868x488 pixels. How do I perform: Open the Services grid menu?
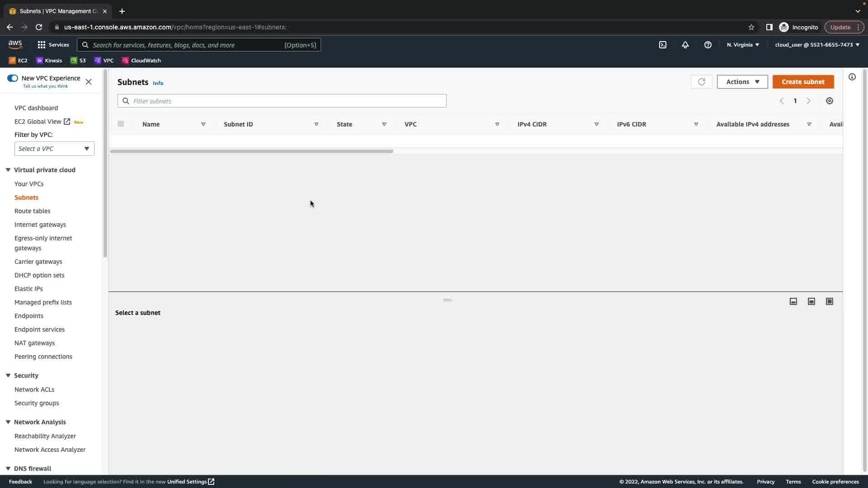click(x=53, y=45)
